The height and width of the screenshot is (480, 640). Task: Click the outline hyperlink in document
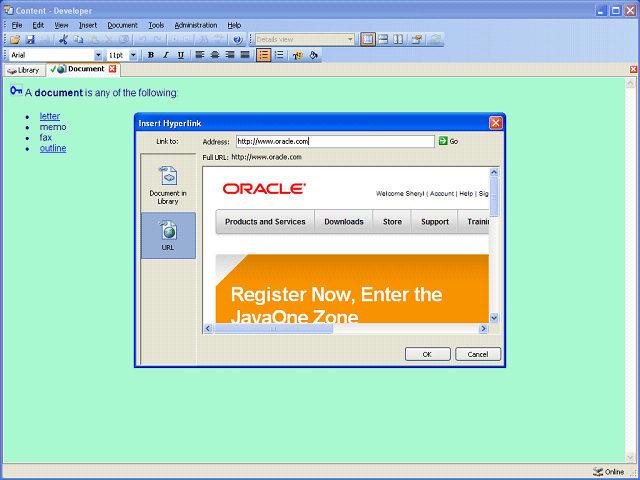(x=53, y=148)
